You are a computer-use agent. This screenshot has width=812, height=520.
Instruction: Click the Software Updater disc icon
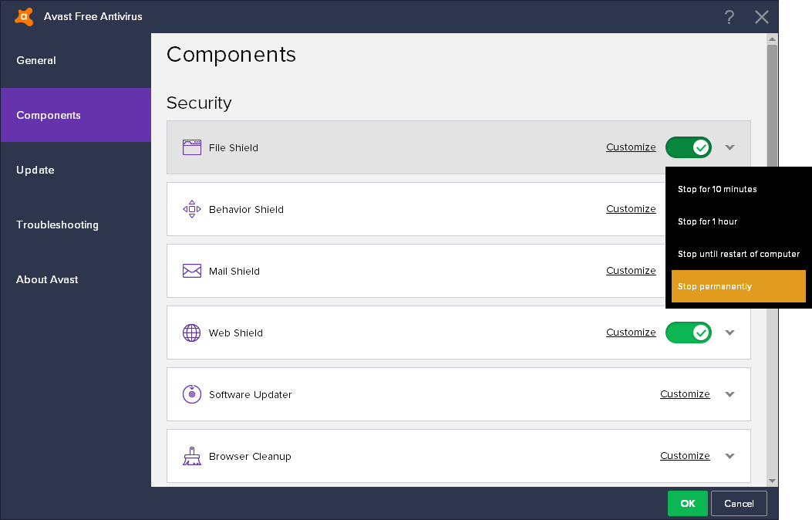tap(191, 394)
